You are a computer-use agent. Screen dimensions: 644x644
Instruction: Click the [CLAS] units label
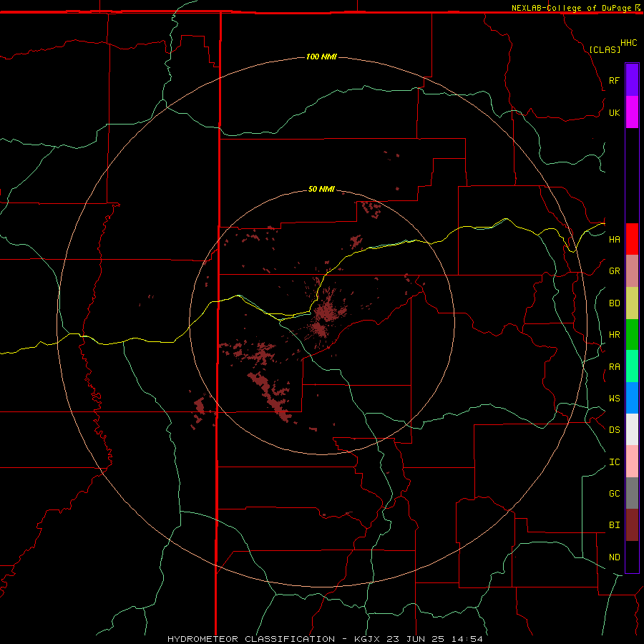[x=605, y=49]
